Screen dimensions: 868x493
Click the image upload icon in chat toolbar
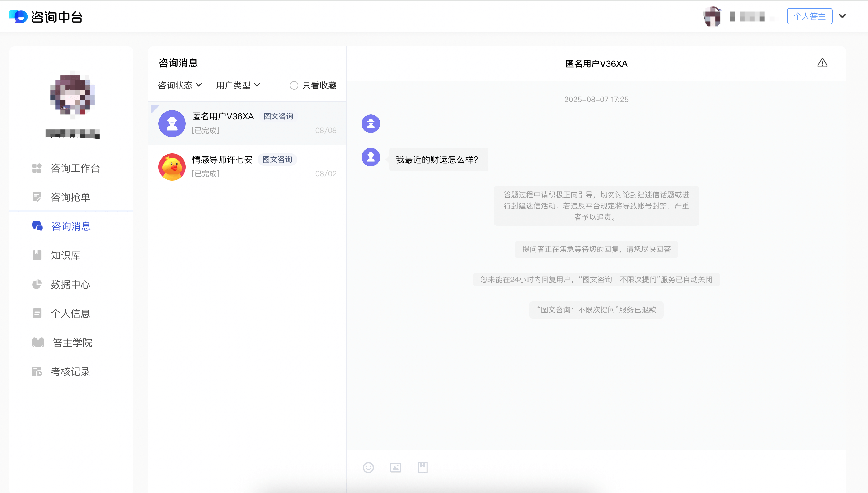[x=395, y=468]
